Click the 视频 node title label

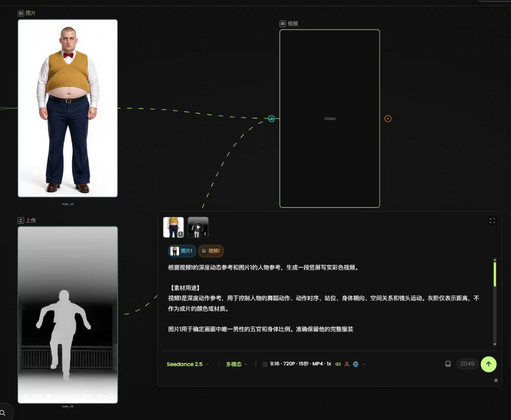[x=293, y=24]
